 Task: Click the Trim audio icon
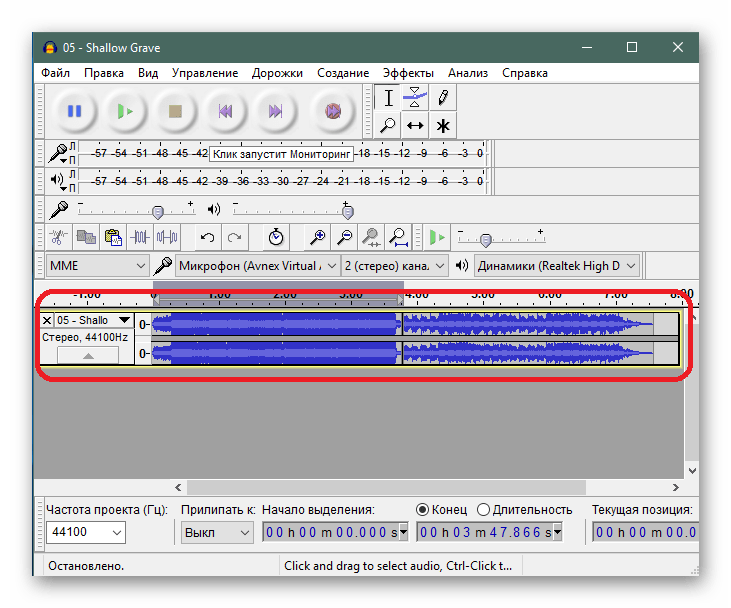(x=140, y=237)
